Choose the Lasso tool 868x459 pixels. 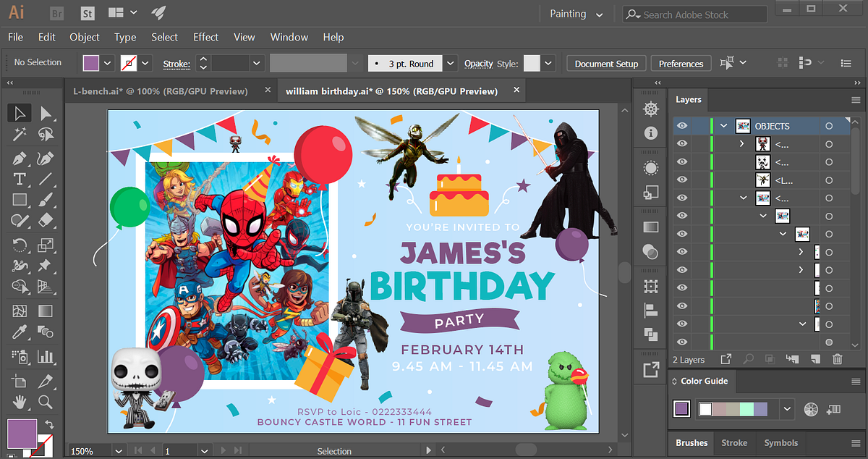tap(46, 135)
